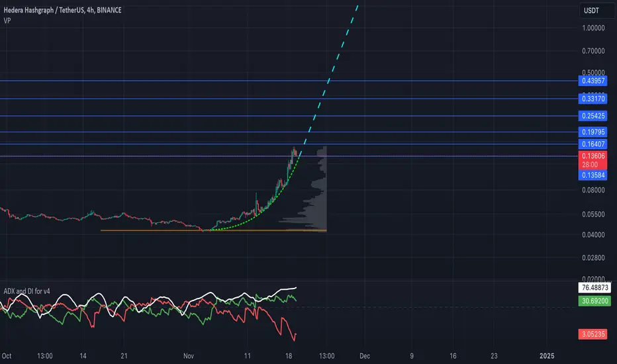The height and width of the screenshot is (364, 617).
Task: Click the Nov date on time axis
Action: click(x=189, y=356)
